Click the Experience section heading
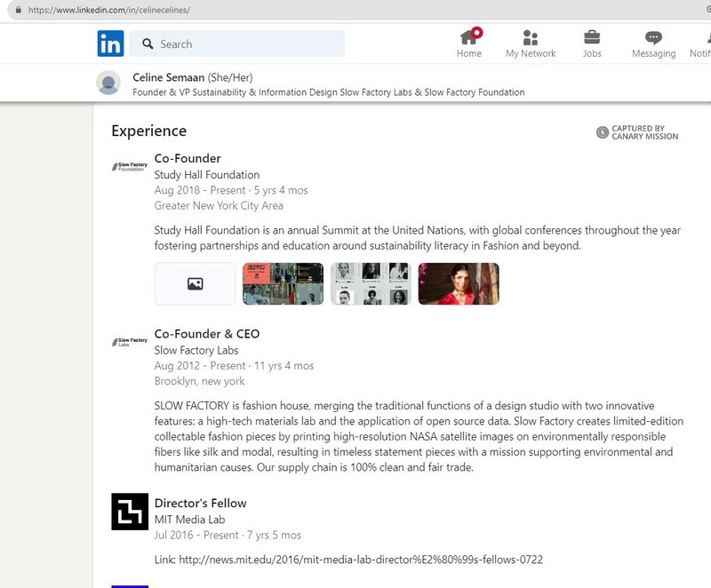The width and height of the screenshot is (711, 588). point(148,131)
